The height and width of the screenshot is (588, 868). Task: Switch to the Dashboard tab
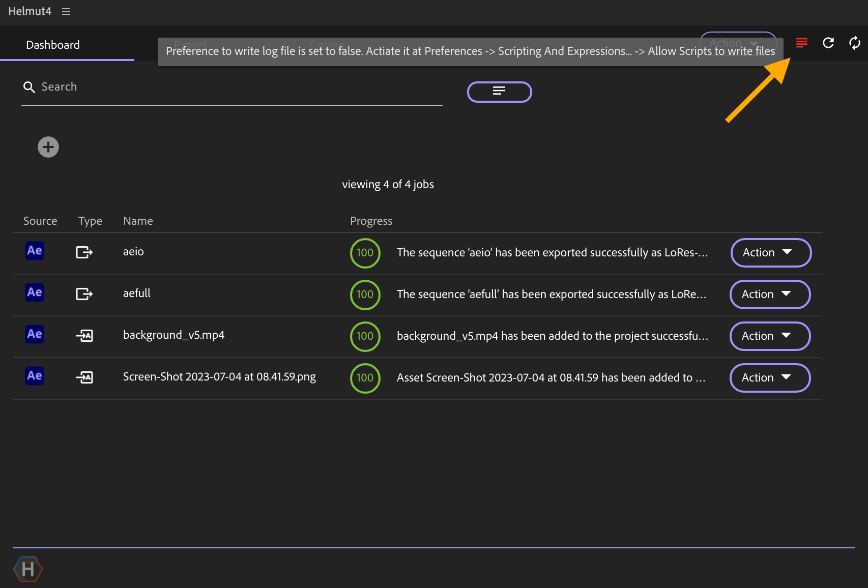pos(53,45)
